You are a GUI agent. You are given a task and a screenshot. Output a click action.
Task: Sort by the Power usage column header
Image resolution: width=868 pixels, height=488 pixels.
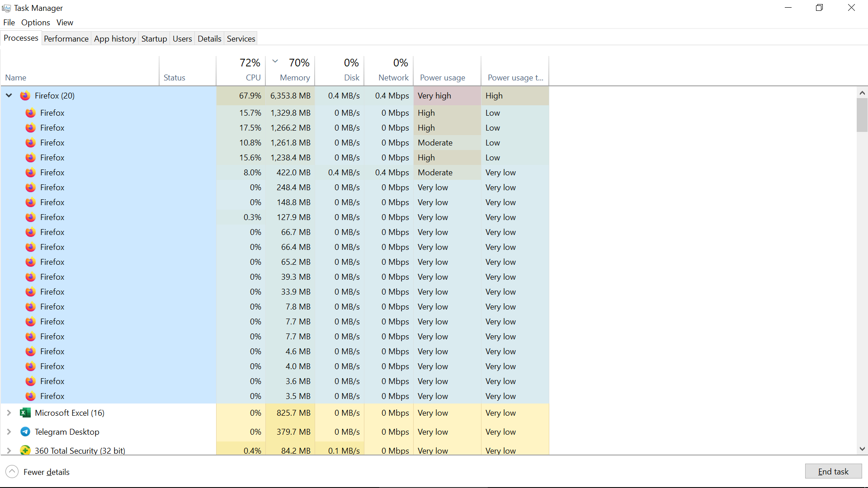tap(447, 70)
